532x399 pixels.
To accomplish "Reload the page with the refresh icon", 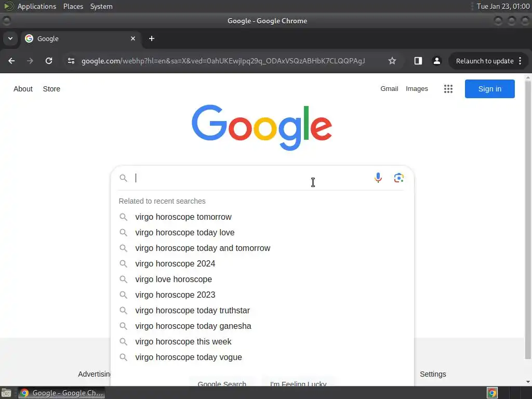I will pyautogui.click(x=49, y=61).
